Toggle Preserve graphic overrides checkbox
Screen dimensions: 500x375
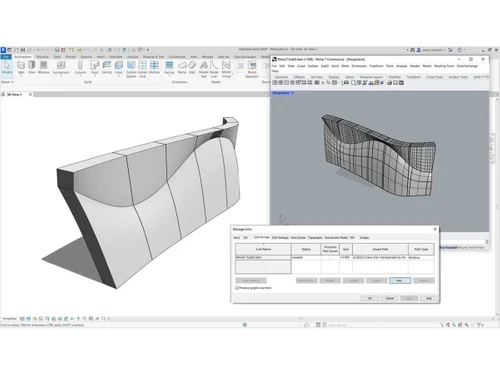[x=237, y=288]
